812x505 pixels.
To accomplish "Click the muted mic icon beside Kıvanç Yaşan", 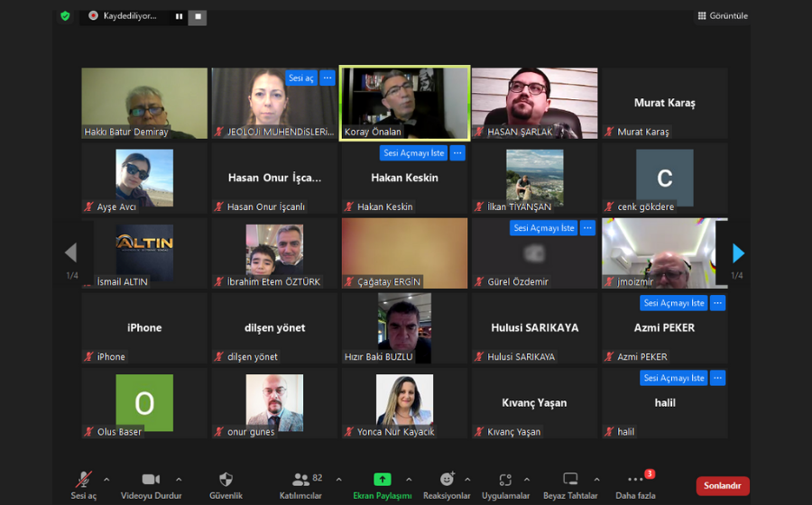I will [x=480, y=432].
